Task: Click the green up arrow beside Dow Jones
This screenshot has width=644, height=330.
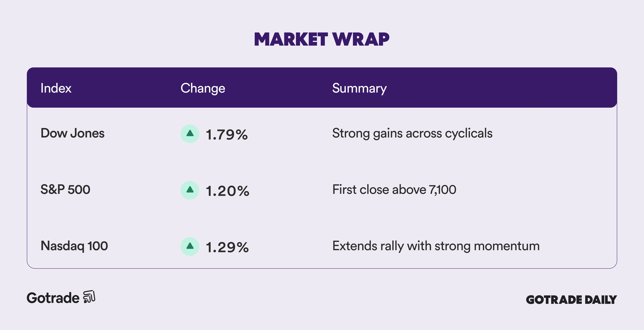Action: pyautogui.click(x=190, y=133)
